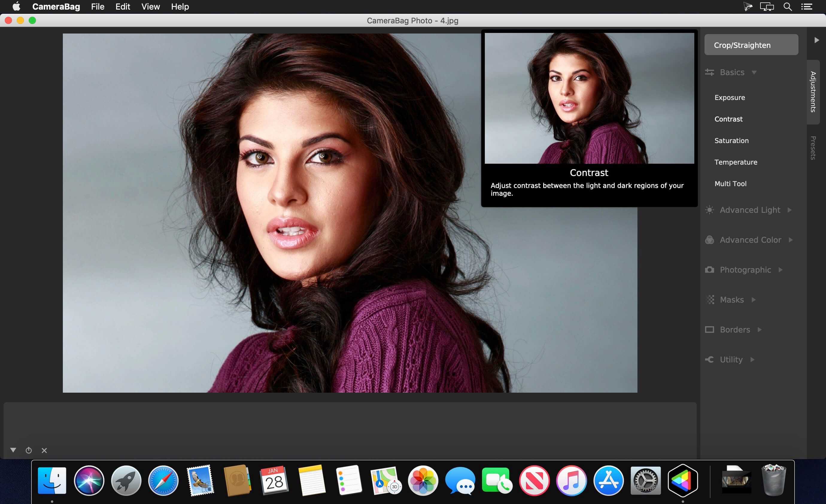Add the Multi Tool adjustment
This screenshot has height=504, width=826.
pyautogui.click(x=731, y=184)
